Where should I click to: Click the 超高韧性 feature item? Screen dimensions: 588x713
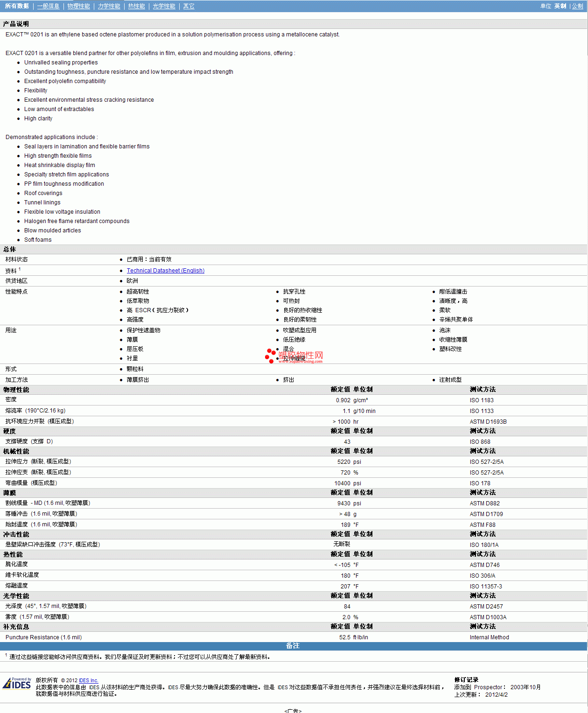pos(138,292)
